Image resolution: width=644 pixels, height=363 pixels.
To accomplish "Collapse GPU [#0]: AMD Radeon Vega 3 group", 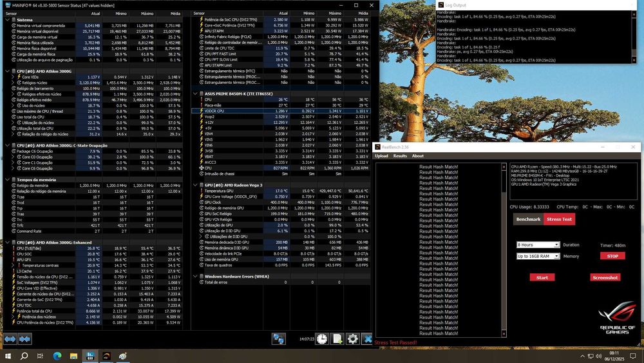I will [196, 185].
